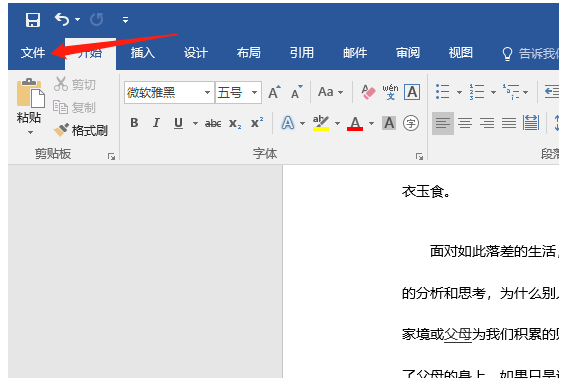The width and height of the screenshot is (588, 386).
Task: Toggle subscript x₂ formatting
Action: coord(235,123)
